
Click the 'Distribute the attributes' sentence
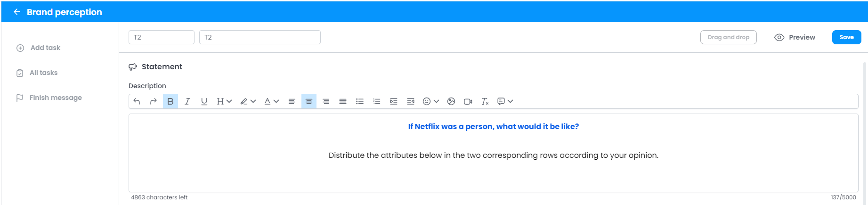coord(494,155)
